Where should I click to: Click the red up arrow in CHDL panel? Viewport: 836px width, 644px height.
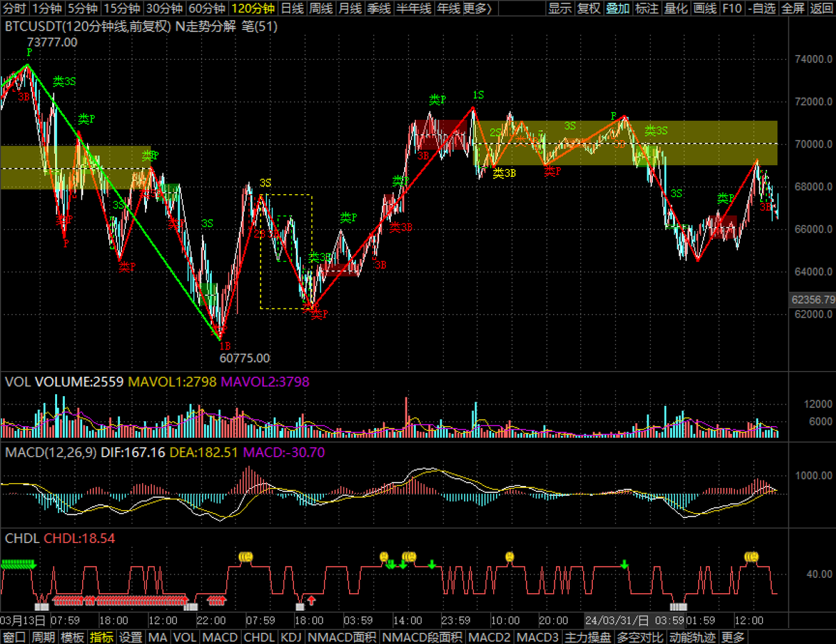click(311, 599)
